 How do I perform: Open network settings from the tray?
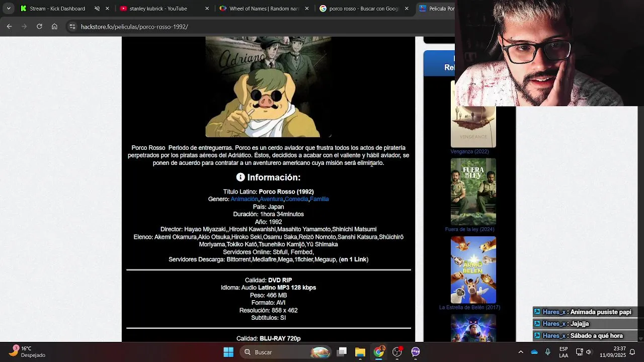point(580,352)
